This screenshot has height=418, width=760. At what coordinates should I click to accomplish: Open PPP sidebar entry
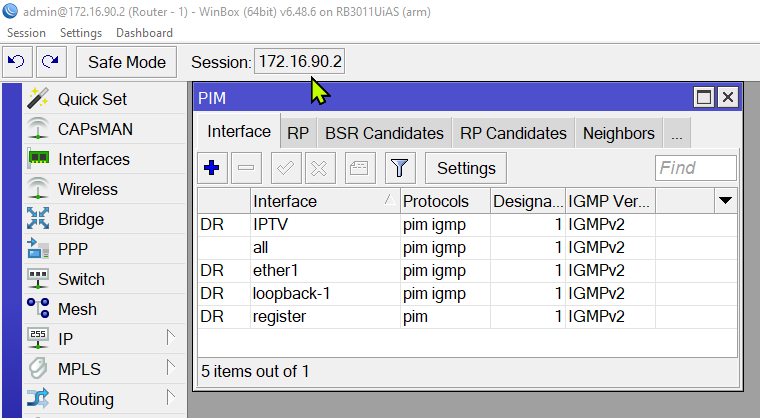(x=105, y=249)
